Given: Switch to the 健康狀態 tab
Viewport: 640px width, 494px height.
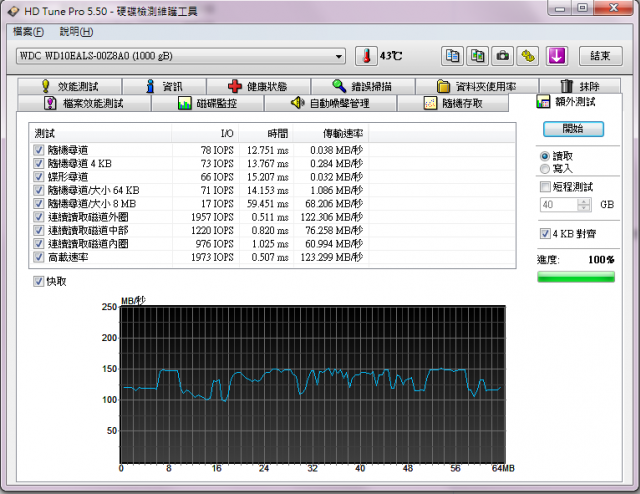Looking at the screenshot, I should tap(258, 86).
